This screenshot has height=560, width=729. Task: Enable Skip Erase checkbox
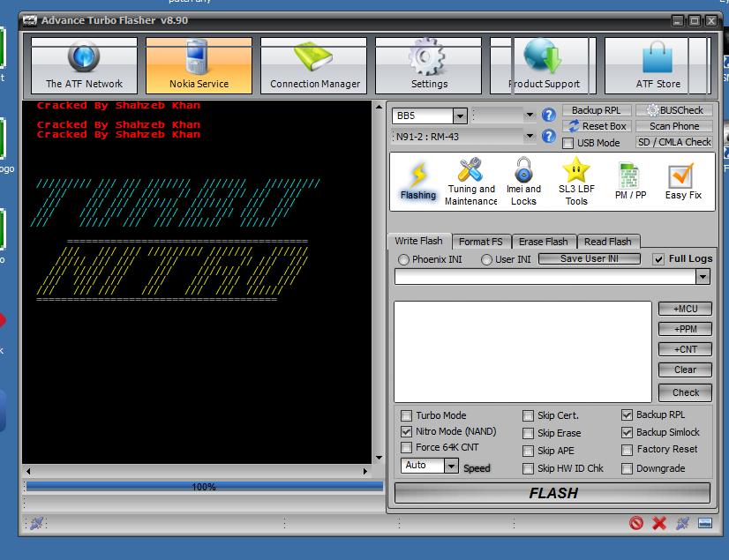tap(528, 433)
